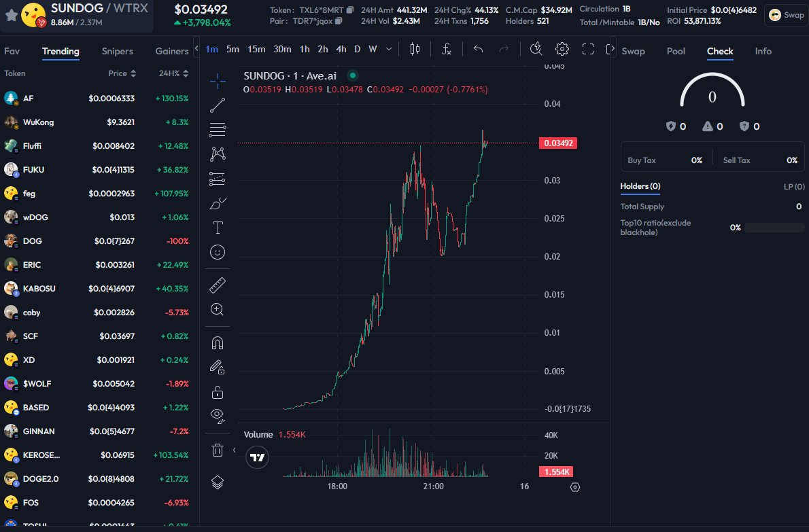The height and width of the screenshot is (532, 809).
Task: Collapse the left token list panel
Action: point(196,48)
